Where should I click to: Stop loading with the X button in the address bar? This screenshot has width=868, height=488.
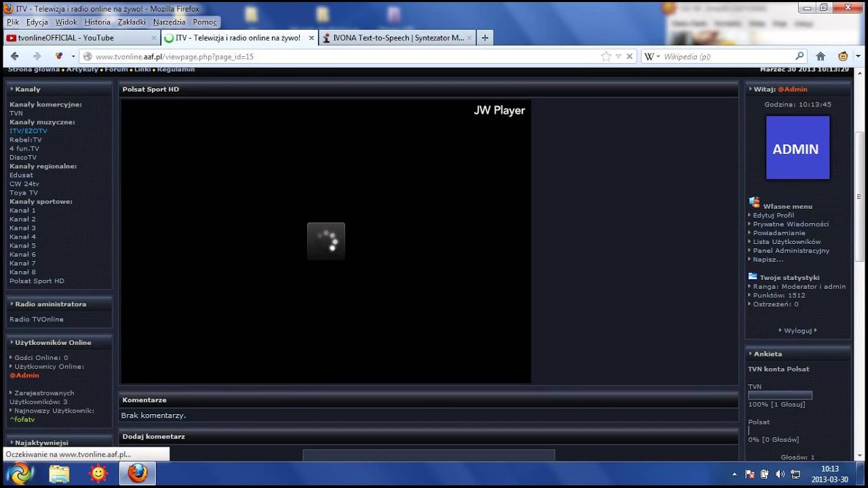630,56
